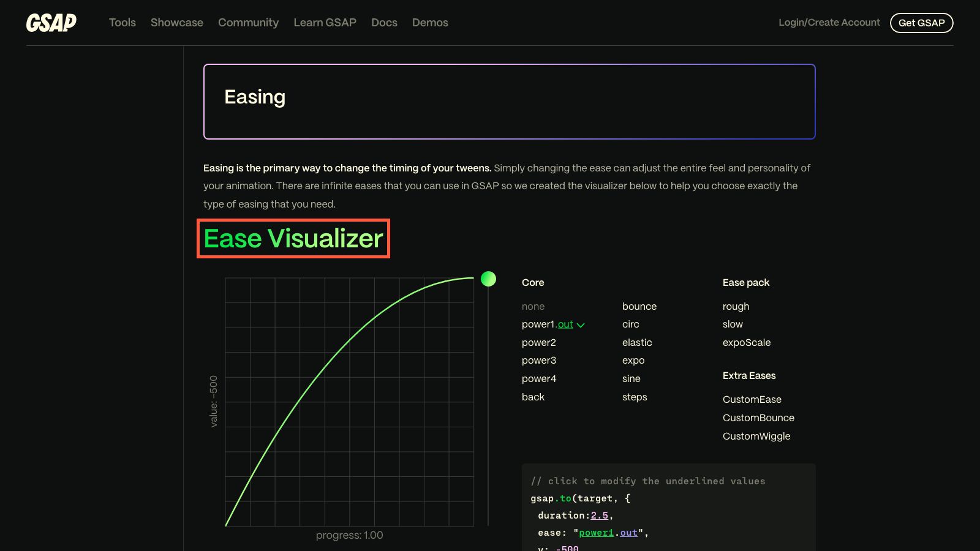Open the Community menu

coord(248,23)
